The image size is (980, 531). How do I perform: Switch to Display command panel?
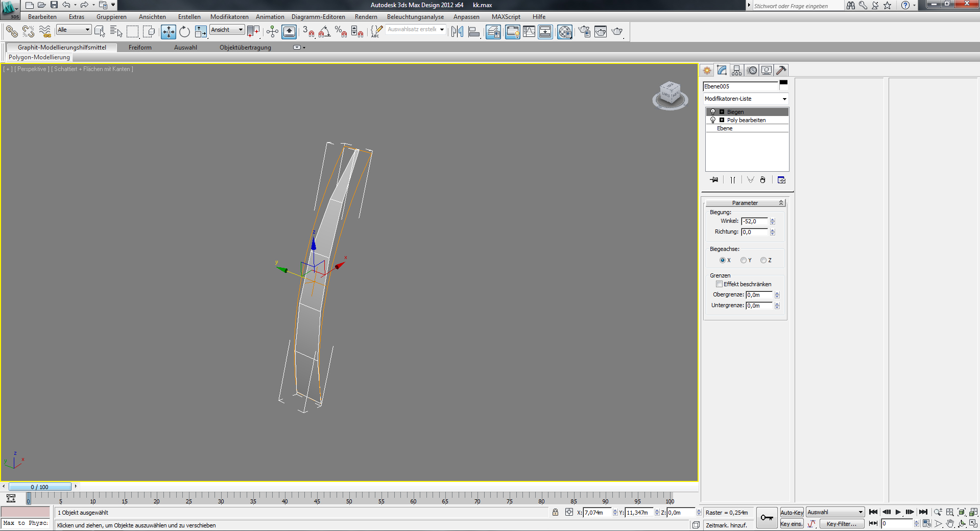click(767, 71)
